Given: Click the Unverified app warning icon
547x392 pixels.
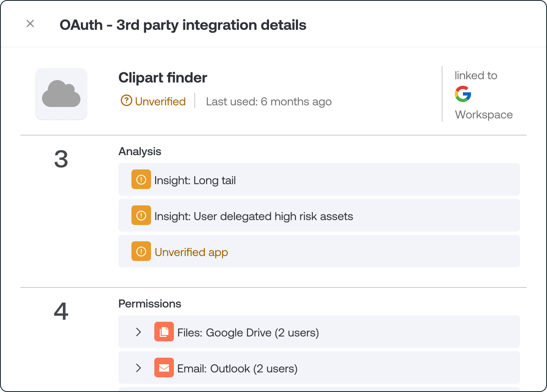Looking at the screenshot, I should (x=141, y=251).
